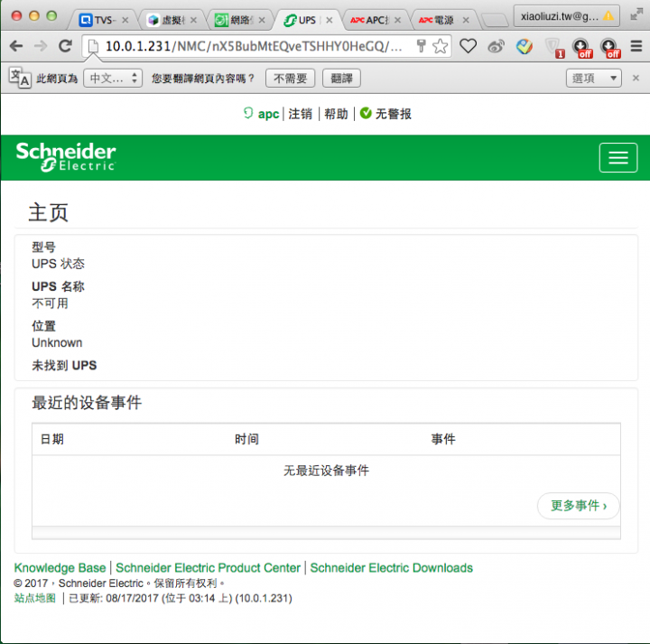
Task: Click the 最近的设备事件 section heading
Action: tap(87, 402)
